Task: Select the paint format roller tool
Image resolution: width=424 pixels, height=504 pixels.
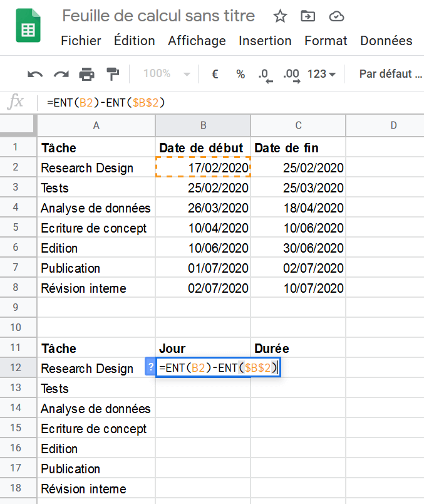Action: pos(113,74)
